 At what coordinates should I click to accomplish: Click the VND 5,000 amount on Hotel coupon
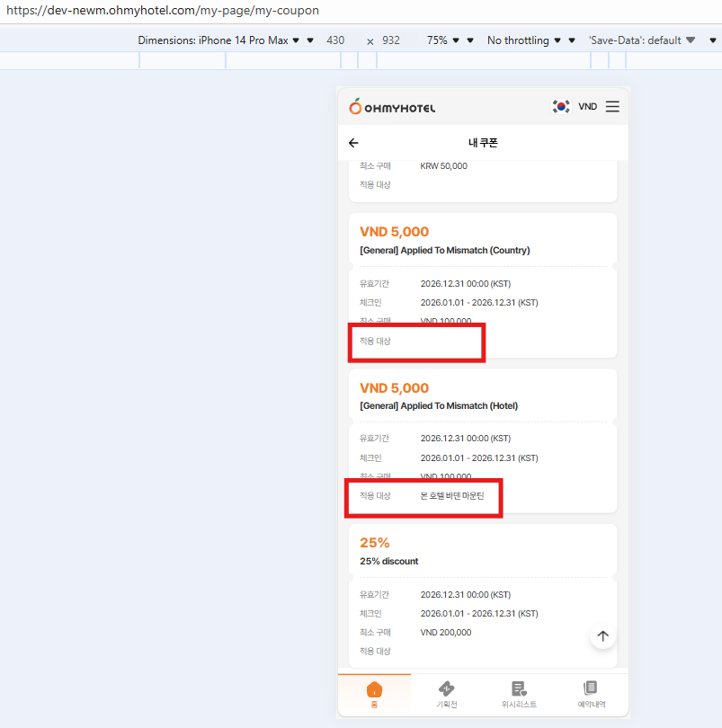pos(394,387)
